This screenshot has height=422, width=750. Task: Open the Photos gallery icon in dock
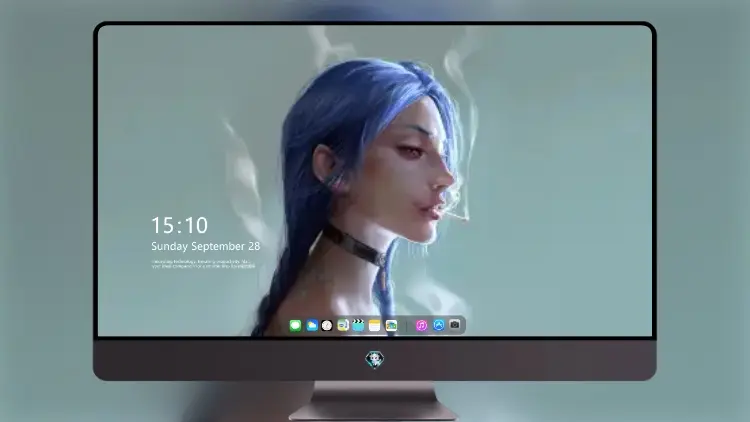coord(391,326)
